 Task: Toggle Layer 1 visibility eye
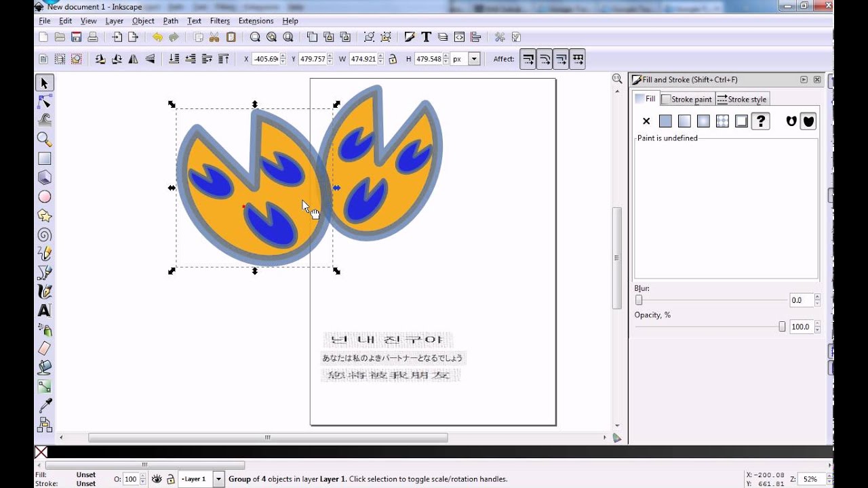pyautogui.click(x=157, y=479)
